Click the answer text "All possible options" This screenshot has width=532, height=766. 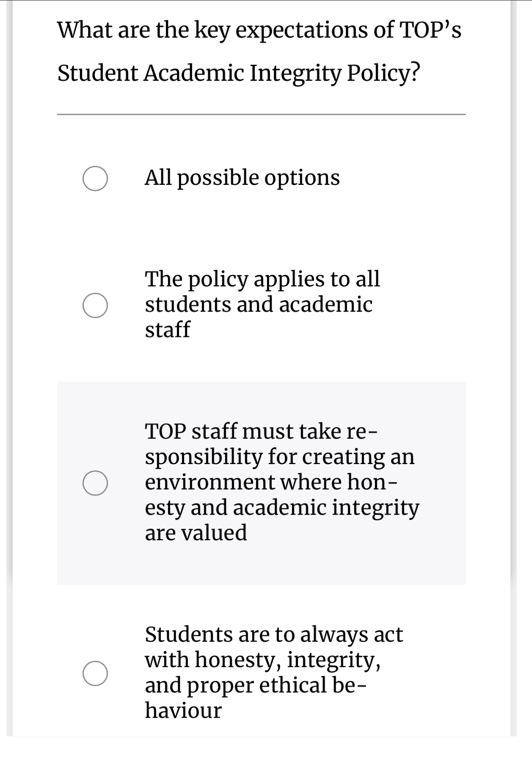(x=242, y=178)
